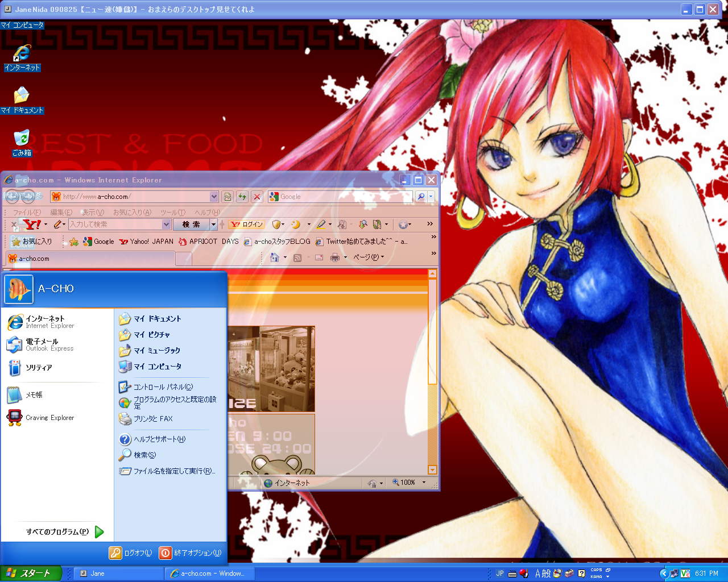Open プログラムのアクセスと既定の設定
728x582 pixels.
pos(168,403)
